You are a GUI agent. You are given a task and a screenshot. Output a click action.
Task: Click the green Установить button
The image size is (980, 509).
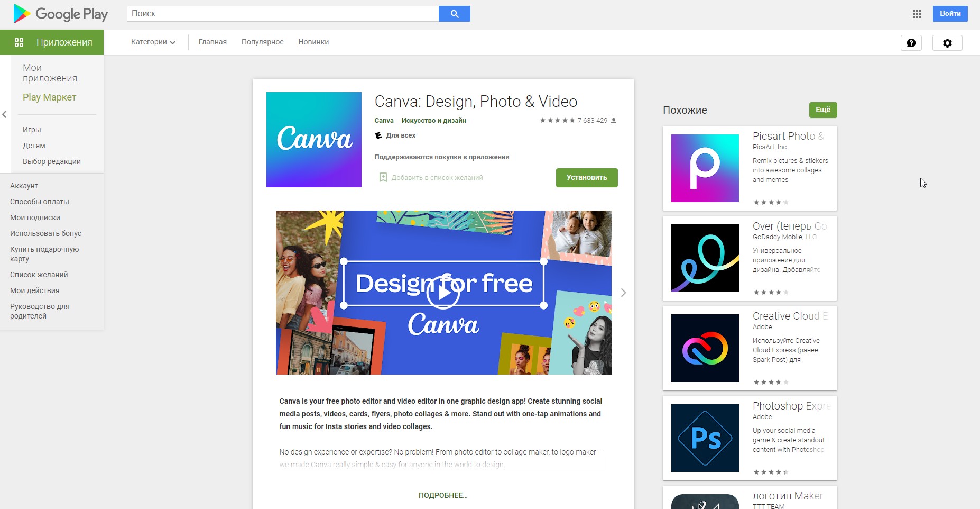[587, 178]
